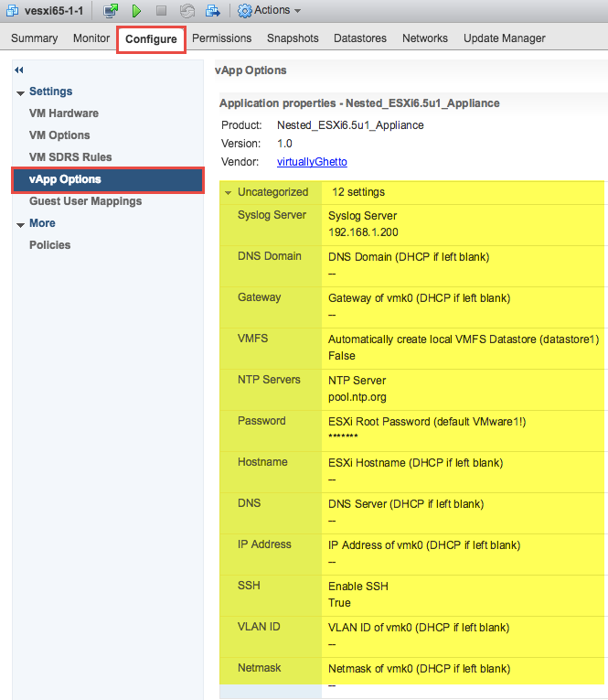Open the Actions dropdown menu arrow
Screen dimensions: 608x700
(297, 11)
